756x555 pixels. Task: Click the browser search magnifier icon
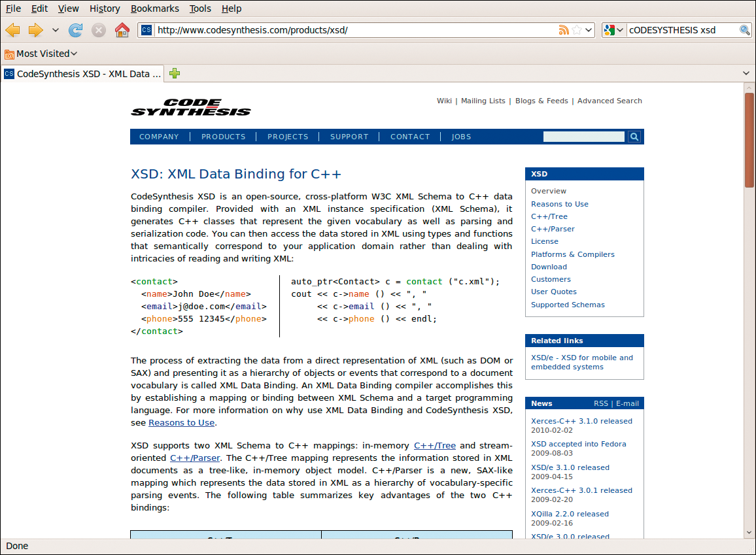pyautogui.click(x=745, y=30)
